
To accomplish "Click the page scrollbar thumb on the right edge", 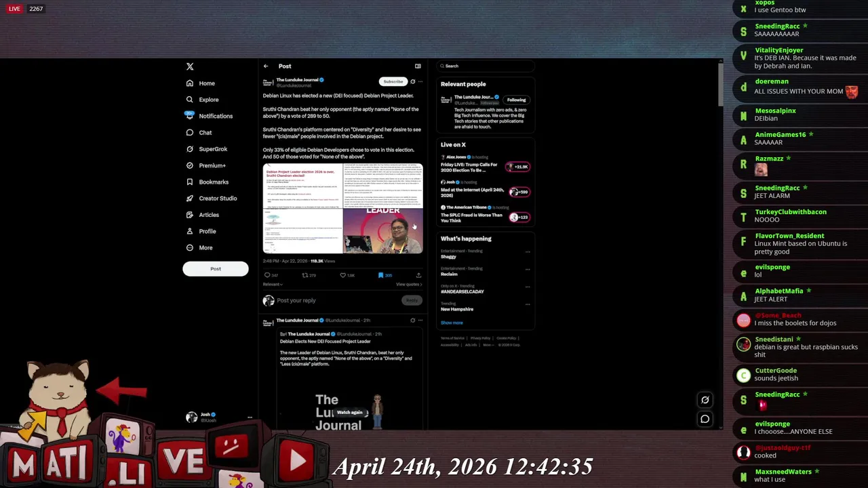I will pyautogui.click(x=720, y=85).
